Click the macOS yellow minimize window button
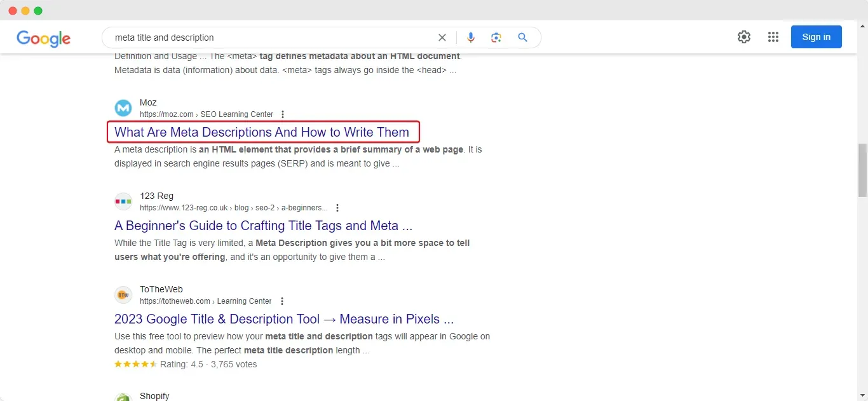This screenshot has height=401, width=868. [x=25, y=11]
